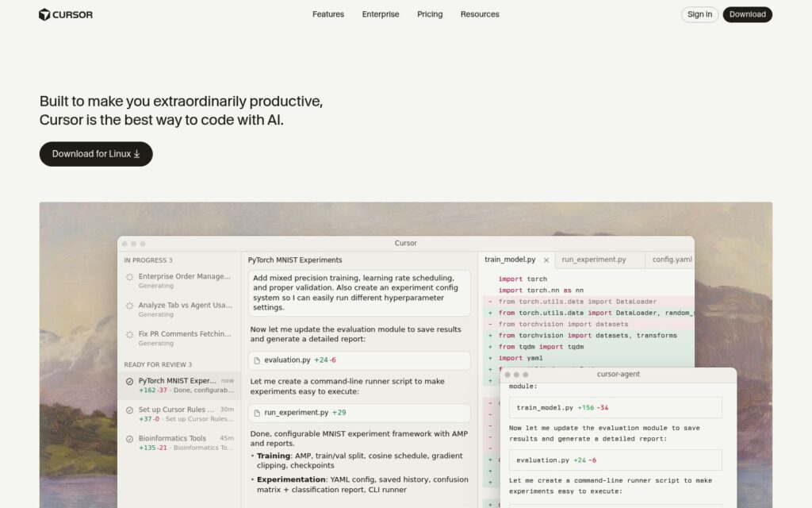Viewport: 812px width, 508px height.
Task: Click spinner icon beside Analyze Tab vs Agent
Action: tap(129, 306)
